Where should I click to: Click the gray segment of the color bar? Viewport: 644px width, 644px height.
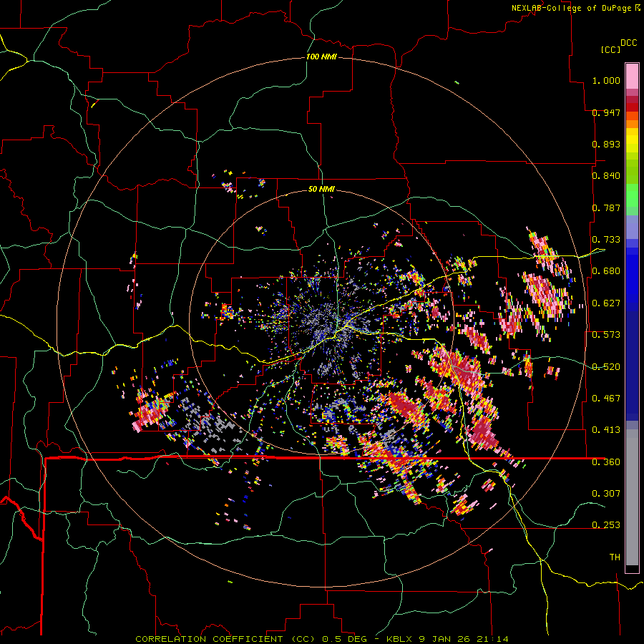click(632, 497)
